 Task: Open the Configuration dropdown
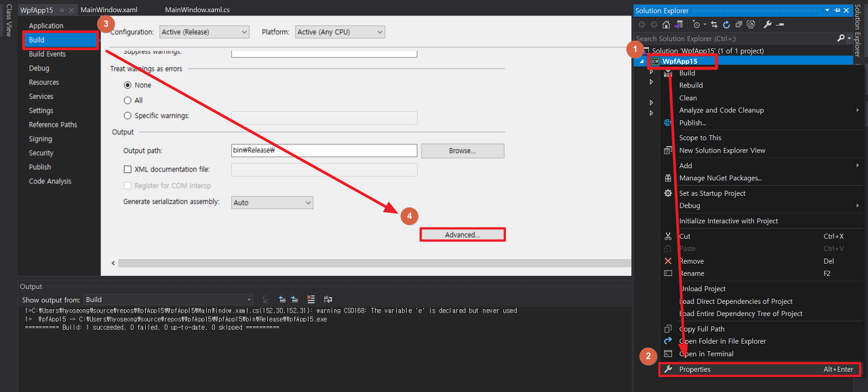click(x=204, y=32)
